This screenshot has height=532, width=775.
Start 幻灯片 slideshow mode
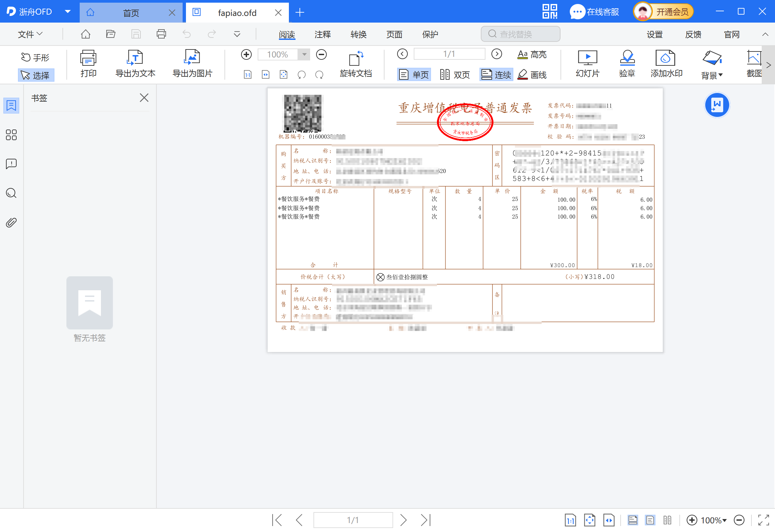587,64
